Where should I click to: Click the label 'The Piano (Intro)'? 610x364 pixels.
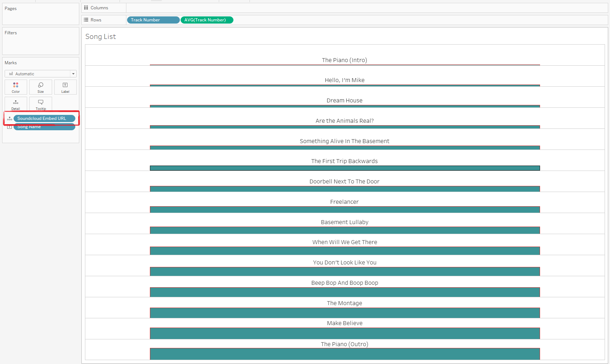(344, 60)
